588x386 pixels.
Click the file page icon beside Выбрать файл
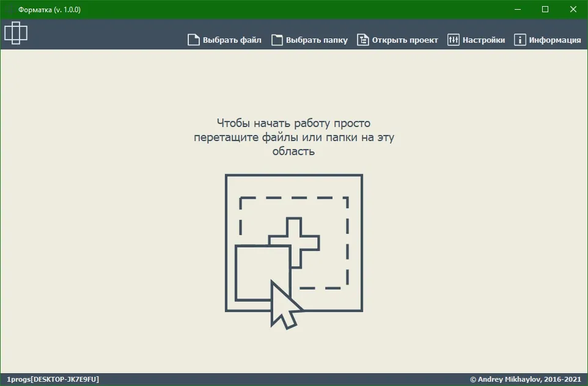pyautogui.click(x=194, y=40)
